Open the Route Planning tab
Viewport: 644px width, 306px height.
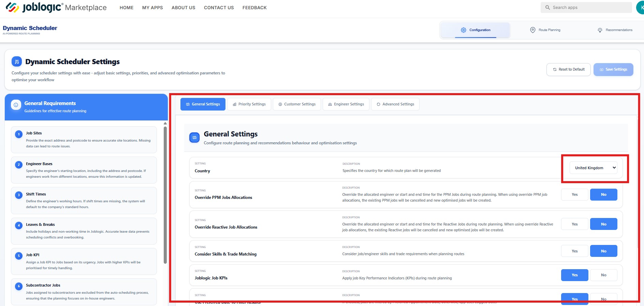[545, 30]
